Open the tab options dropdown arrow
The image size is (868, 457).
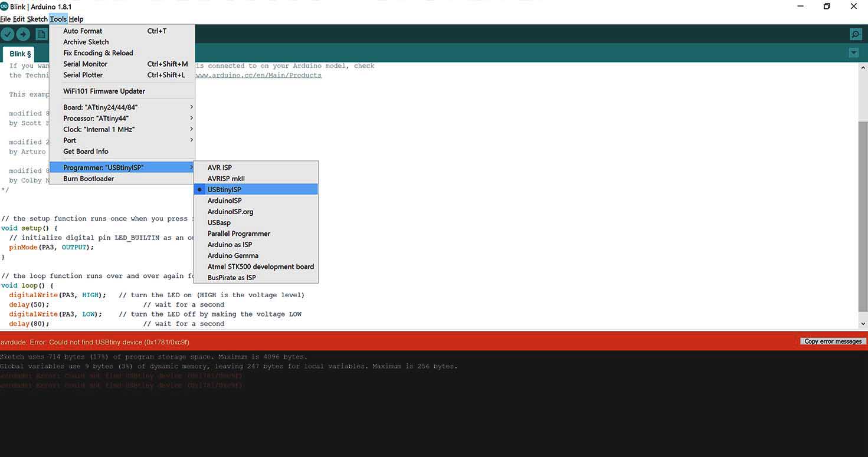(853, 53)
